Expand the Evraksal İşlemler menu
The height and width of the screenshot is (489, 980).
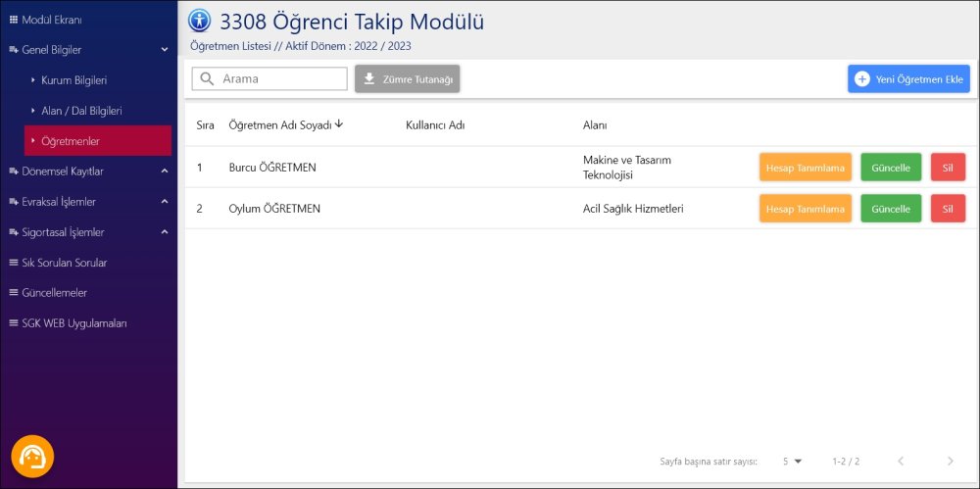pyautogui.click(x=165, y=202)
